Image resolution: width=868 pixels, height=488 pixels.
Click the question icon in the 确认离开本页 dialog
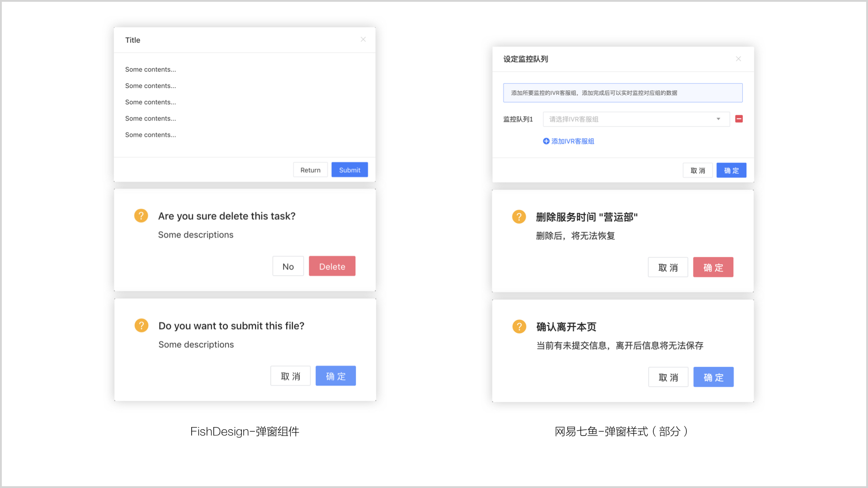(x=519, y=326)
